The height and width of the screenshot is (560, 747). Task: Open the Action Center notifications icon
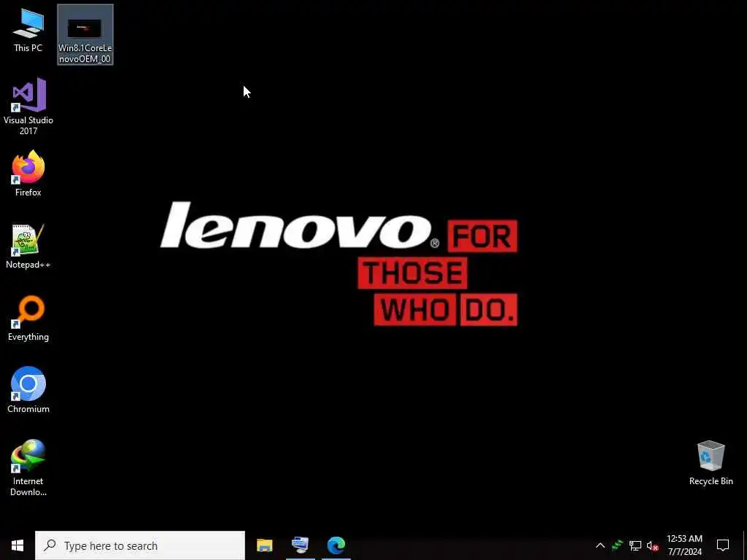tap(723, 545)
